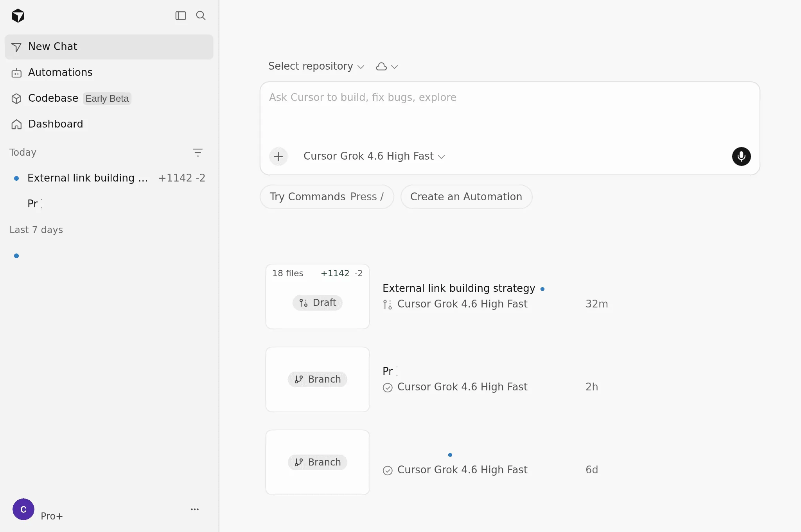Change the Cursor Grok 4.6 High Fast model

pos(374,156)
